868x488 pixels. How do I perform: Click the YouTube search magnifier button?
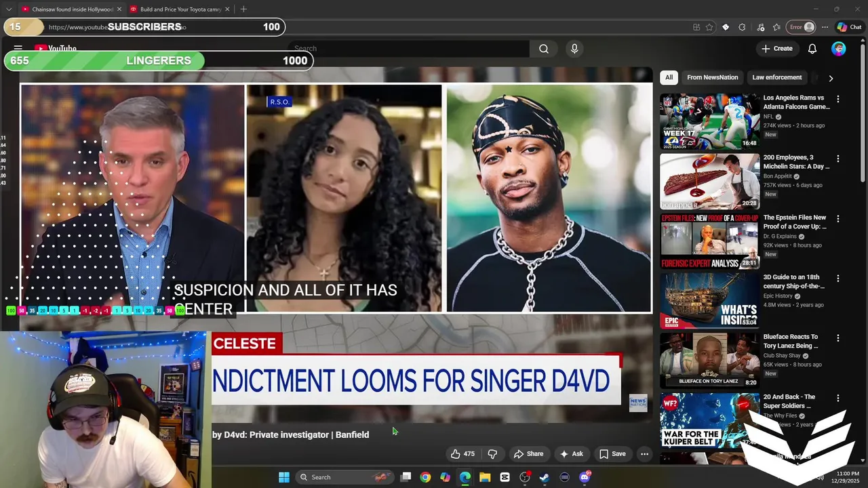(x=544, y=49)
